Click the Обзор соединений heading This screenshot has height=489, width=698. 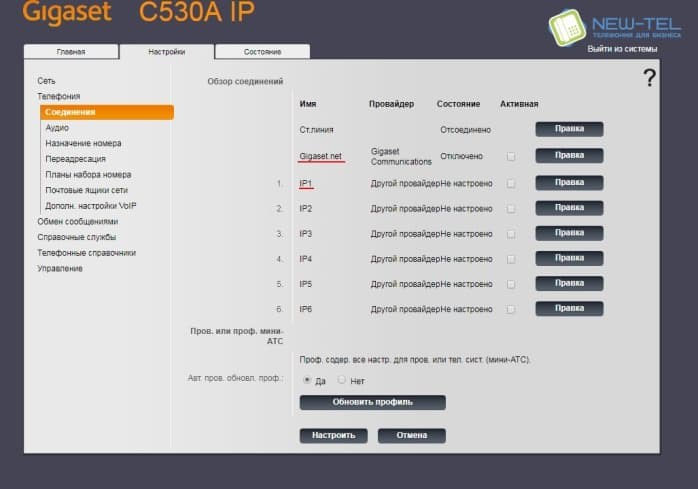(x=245, y=82)
